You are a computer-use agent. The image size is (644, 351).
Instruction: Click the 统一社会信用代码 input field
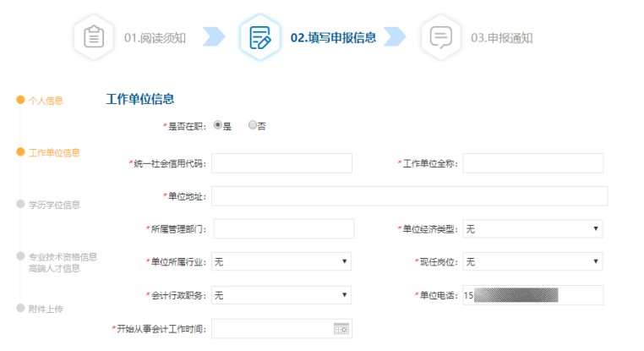point(281,163)
